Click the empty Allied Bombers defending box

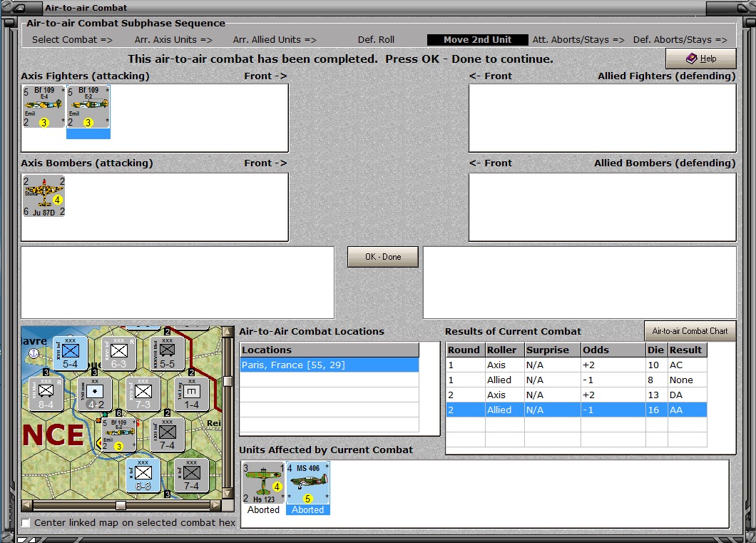602,207
